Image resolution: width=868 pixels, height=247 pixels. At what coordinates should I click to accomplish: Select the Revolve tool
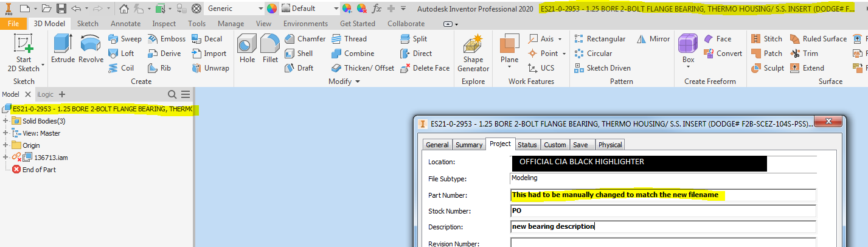91,49
